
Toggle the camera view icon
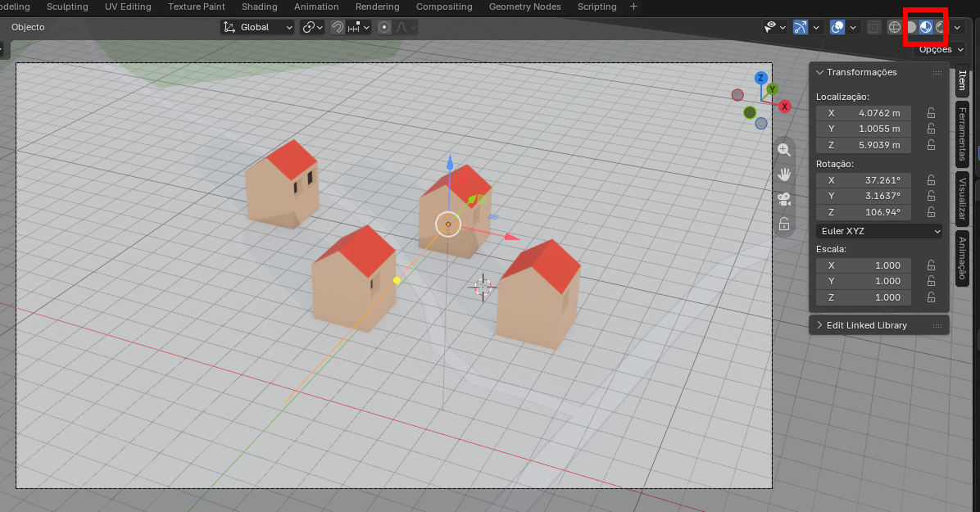point(783,199)
